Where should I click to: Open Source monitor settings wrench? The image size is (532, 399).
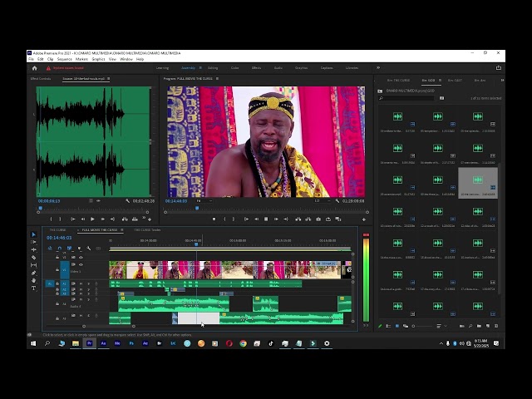(x=127, y=201)
